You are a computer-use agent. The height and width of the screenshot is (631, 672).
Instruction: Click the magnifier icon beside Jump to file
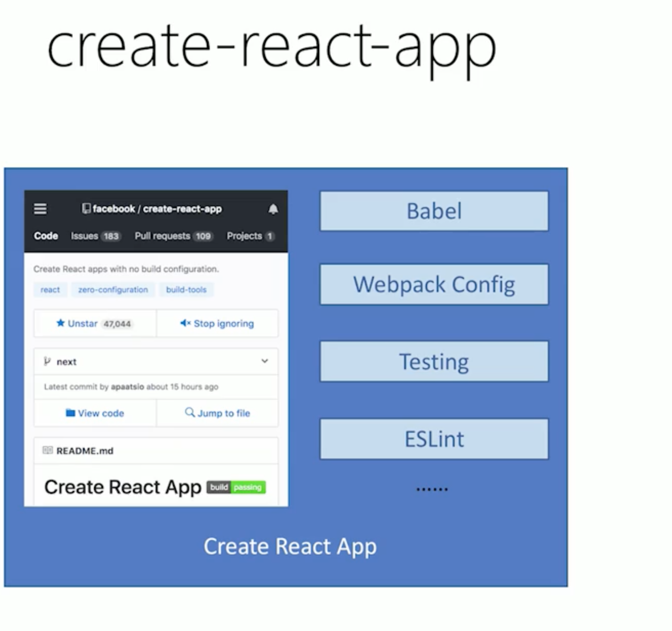[x=190, y=412]
